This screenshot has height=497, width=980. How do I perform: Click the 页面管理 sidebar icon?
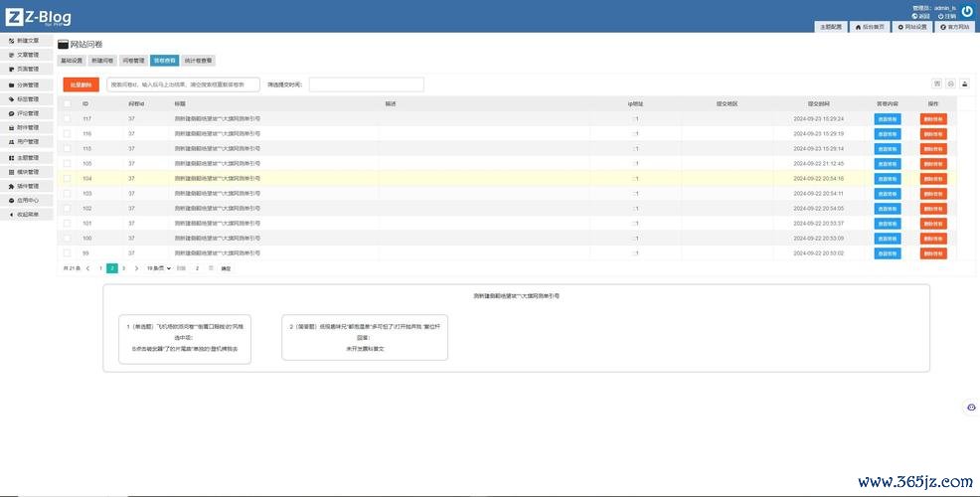[x=11, y=70]
